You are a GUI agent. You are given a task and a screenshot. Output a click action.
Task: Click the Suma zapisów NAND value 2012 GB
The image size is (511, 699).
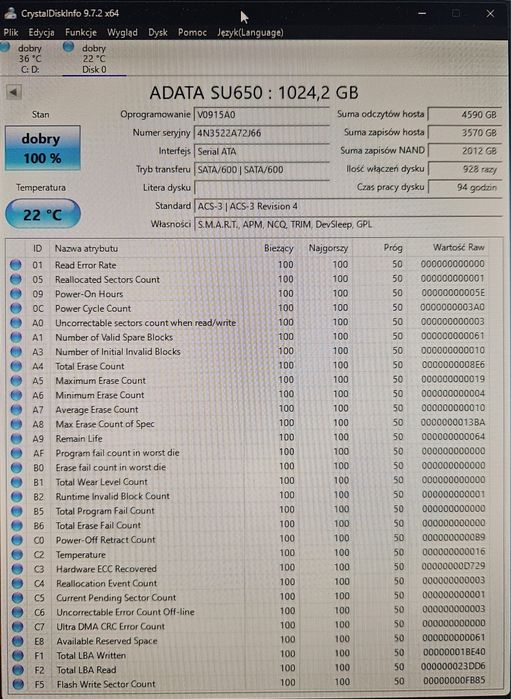(x=465, y=151)
